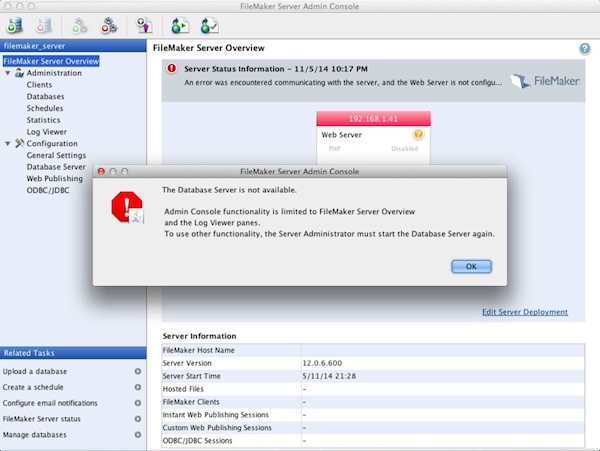Open Web Publishing configuration item

click(x=55, y=179)
